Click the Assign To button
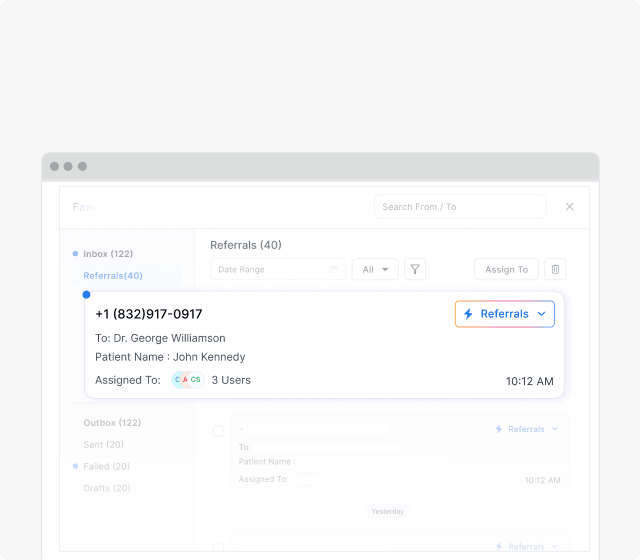This screenshot has height=560, width=640. pos(506,269)
